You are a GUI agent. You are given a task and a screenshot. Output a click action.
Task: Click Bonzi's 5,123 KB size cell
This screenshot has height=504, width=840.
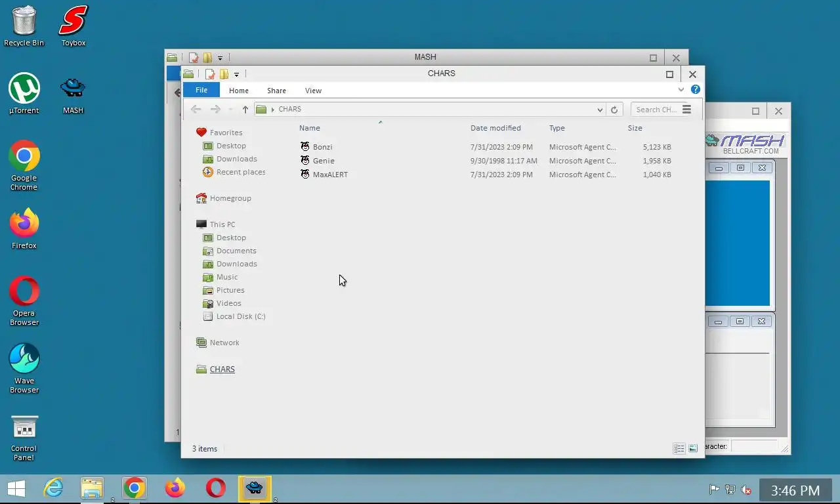[657, 147]
